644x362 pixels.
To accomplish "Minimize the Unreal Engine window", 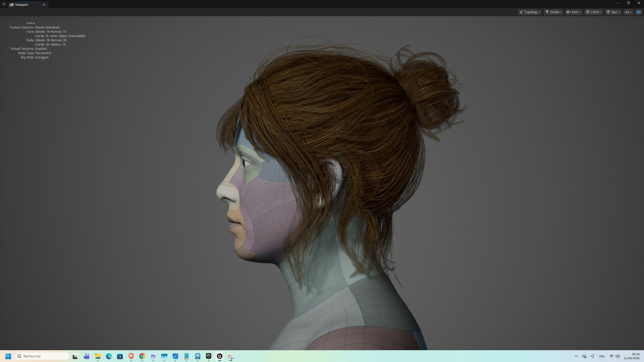I will [x=618, y=3].
